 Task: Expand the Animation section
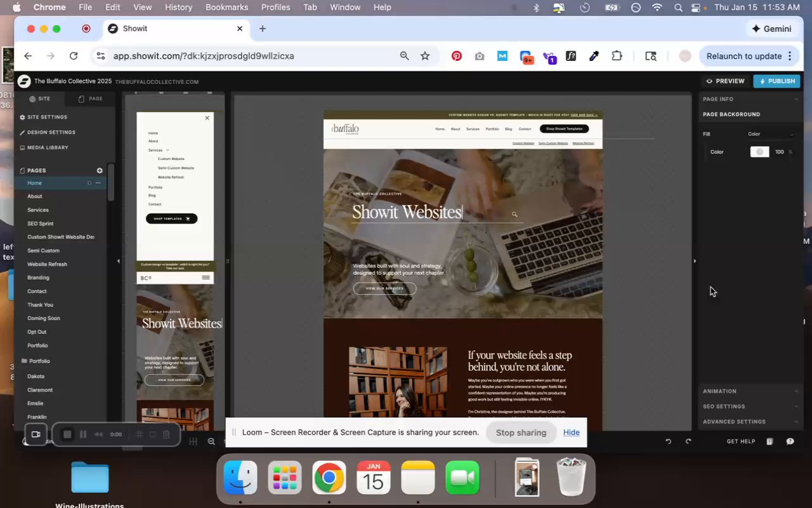(x=750, y=391)
